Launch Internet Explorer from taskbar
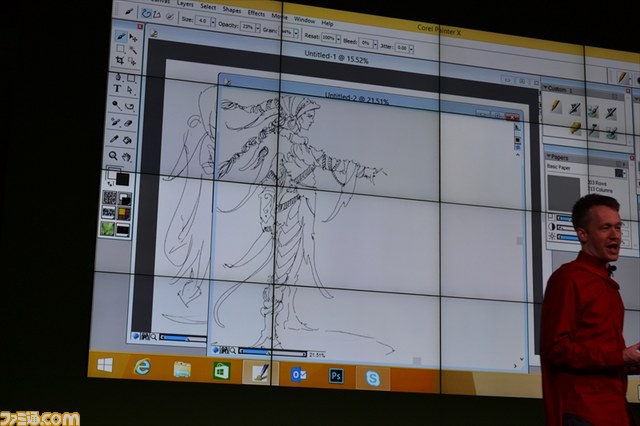This screenshot has height=426, width=640. (x=142, y=367)
